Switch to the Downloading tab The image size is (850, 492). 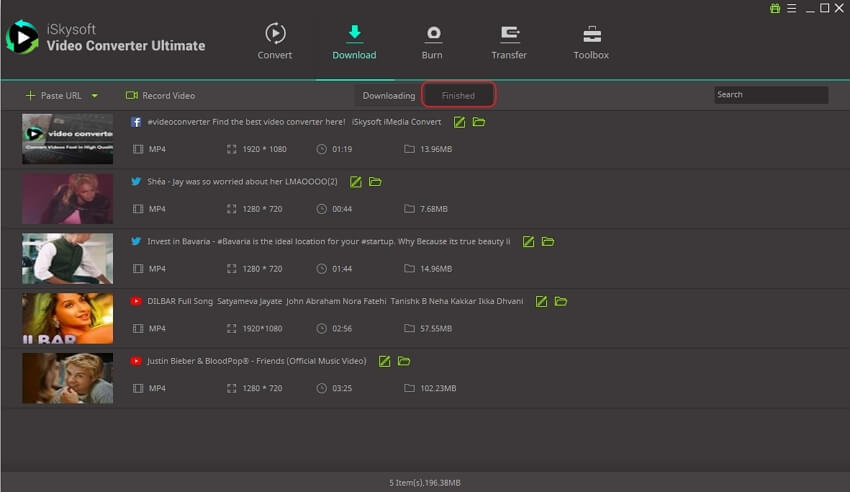(388, 96)
